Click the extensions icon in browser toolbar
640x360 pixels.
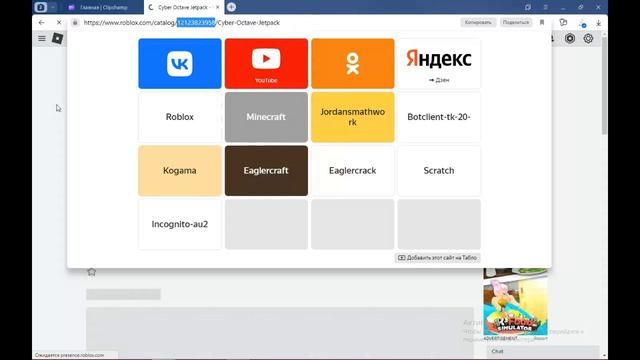pos(563,23)
